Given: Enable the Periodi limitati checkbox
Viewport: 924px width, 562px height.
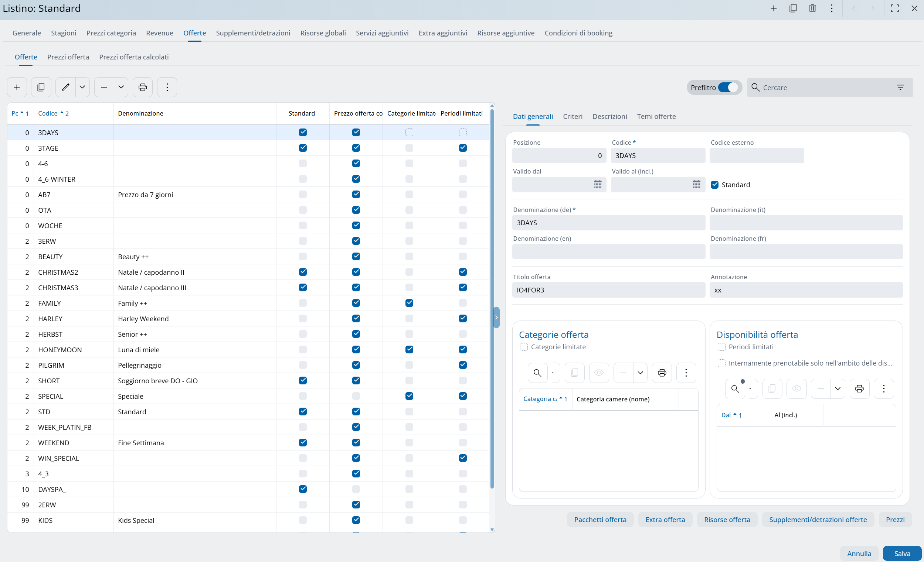Looking at the screenshot, I should coord(721,347).
